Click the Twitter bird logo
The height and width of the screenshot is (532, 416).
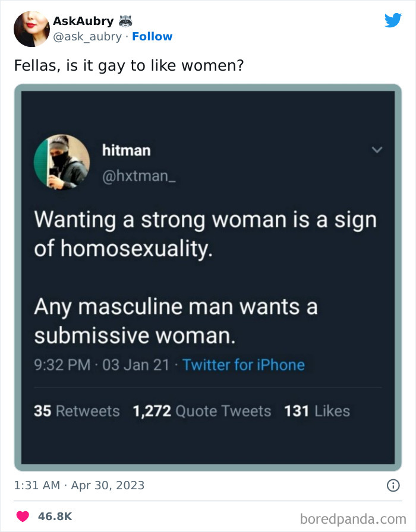tap(393, 20)
